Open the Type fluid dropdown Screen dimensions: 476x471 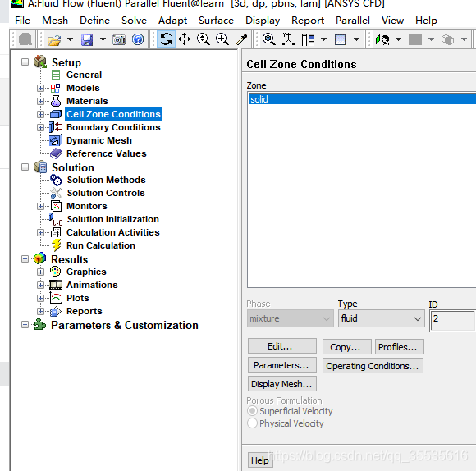coord(381,318)
